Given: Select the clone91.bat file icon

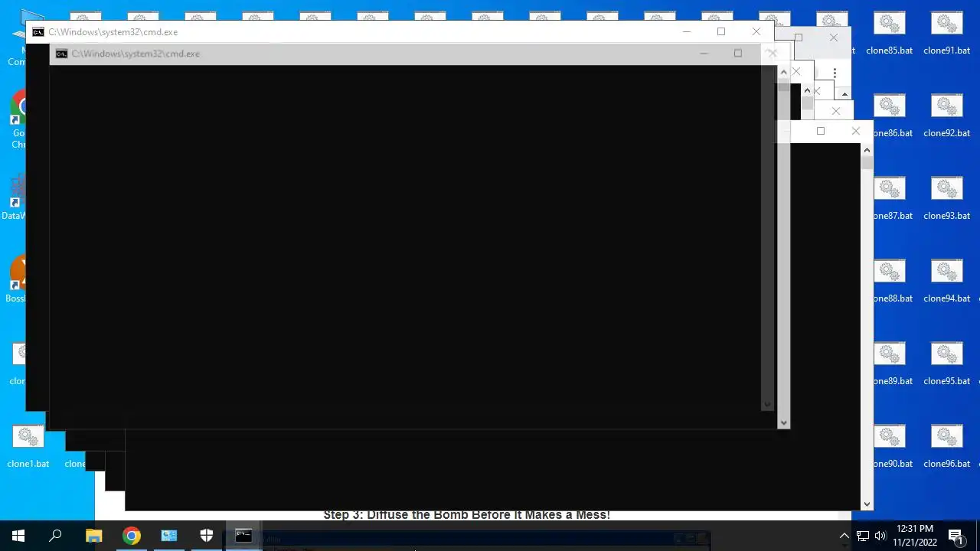Looking at the screenshot, I should (946, 34).
